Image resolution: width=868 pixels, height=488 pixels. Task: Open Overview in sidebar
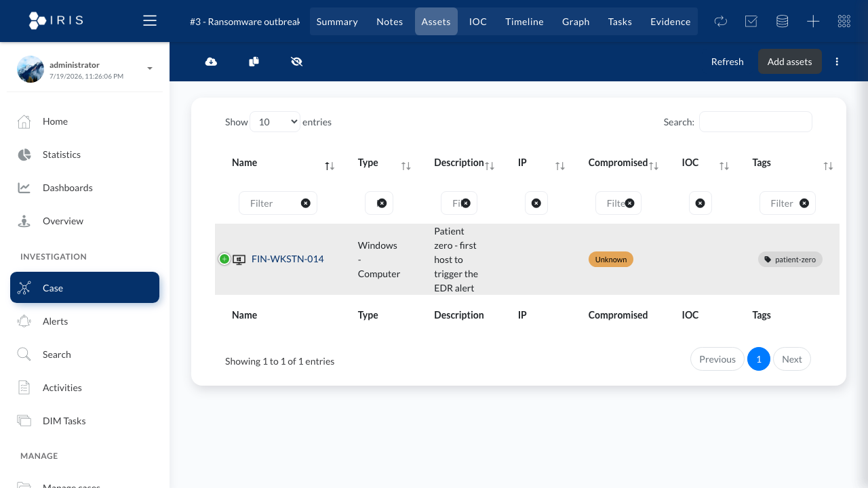point(85,221)
